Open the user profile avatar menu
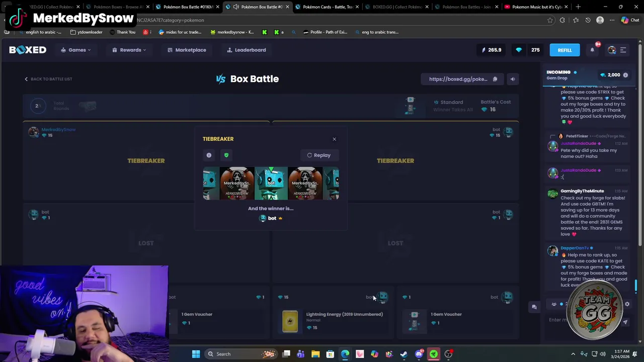 [x=612, y=50]
